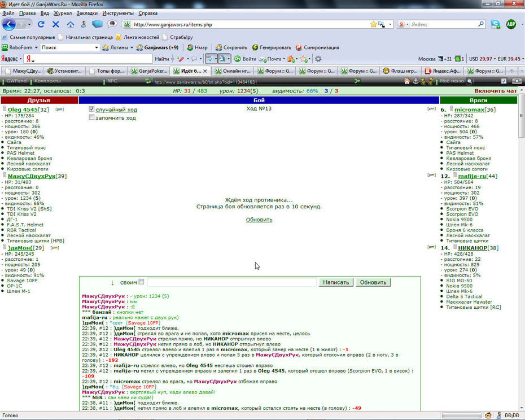Open new tab with plus button
This screenshot has height=420, width=525.
[511, 71]
